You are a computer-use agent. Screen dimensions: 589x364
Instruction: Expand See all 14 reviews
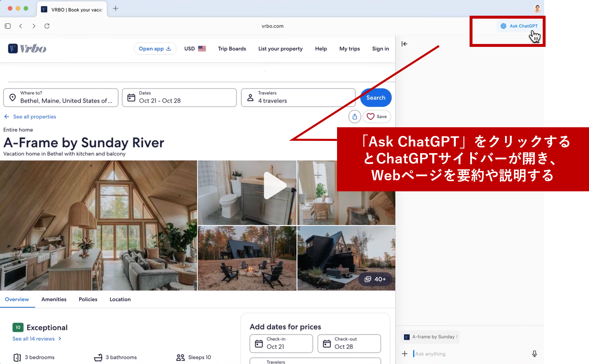[33, 338]
